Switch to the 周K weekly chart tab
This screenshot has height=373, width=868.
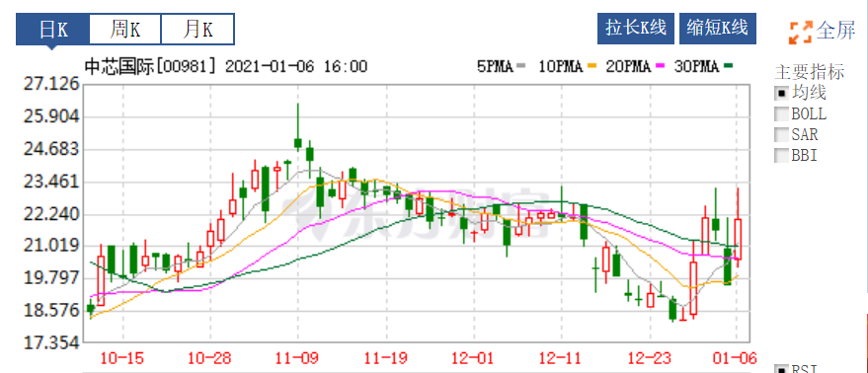click(x=125, y=30)
